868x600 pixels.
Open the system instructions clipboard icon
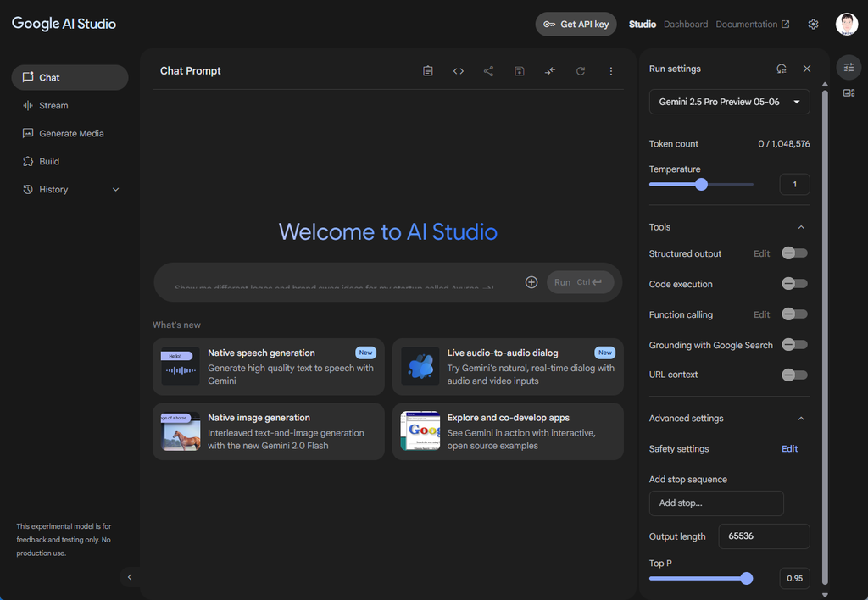pyautogui.click(x=428, y=71)
